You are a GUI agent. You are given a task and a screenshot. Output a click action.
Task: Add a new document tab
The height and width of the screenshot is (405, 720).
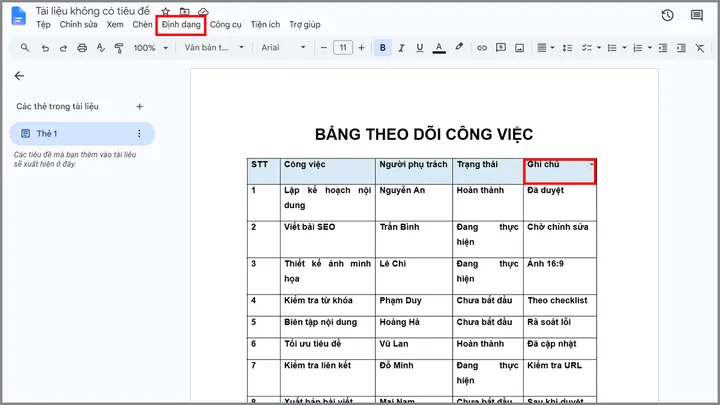click(140, 107)
